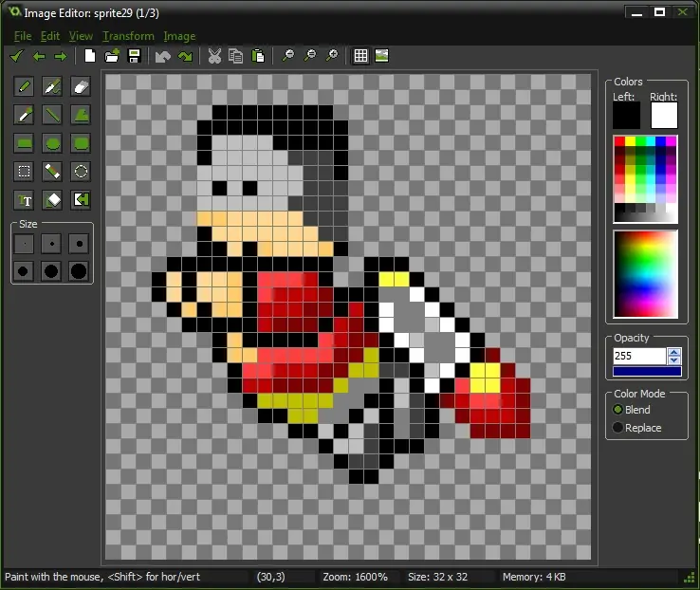This screenshot has height=590, width=700.
Task: Maximize the Image Editor window
Action: tap(659, 12)
